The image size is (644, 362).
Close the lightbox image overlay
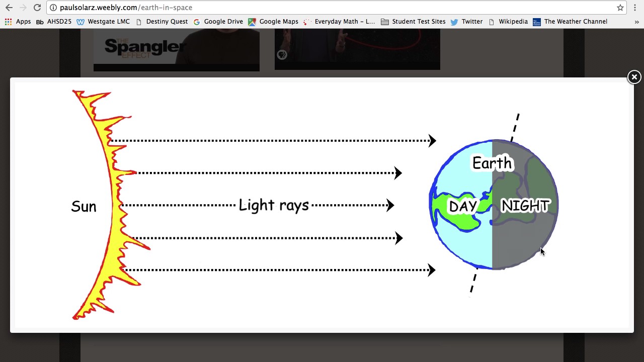(634, 77)
